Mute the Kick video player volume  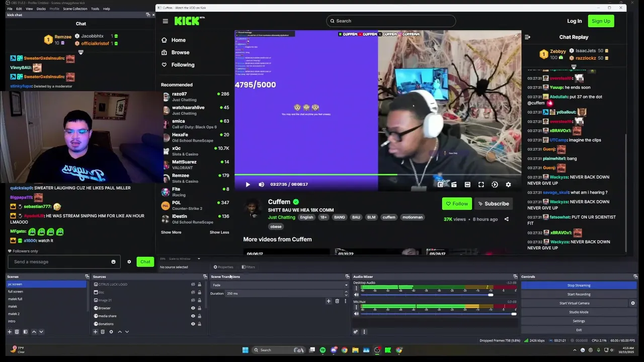pos(261,185)
